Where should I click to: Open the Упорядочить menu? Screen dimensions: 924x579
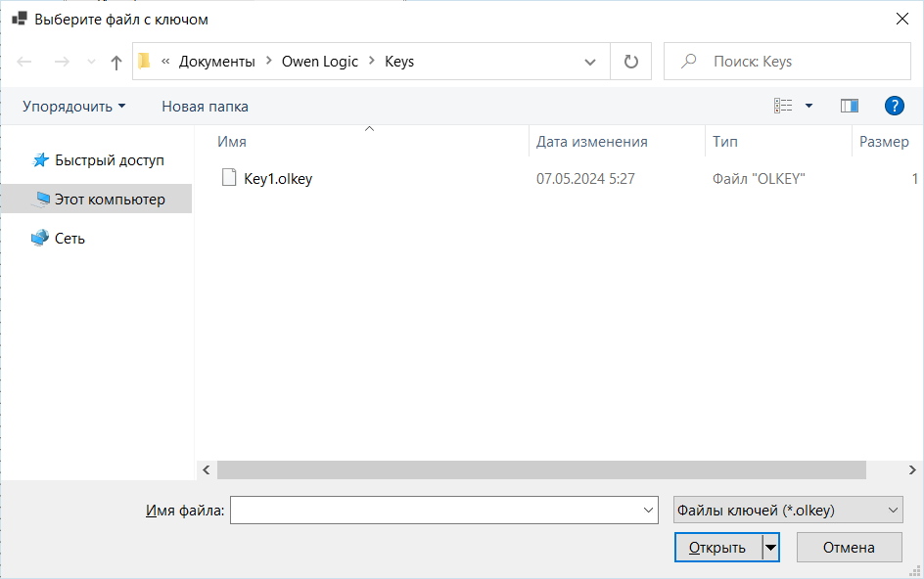[74, 106]
